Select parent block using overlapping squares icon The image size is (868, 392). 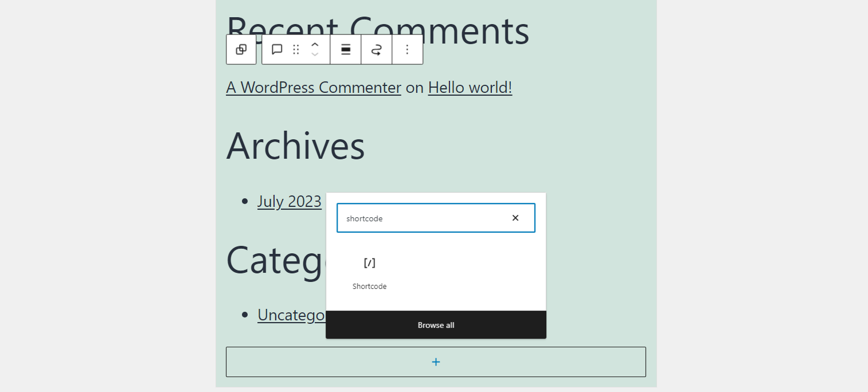point(241,49)
